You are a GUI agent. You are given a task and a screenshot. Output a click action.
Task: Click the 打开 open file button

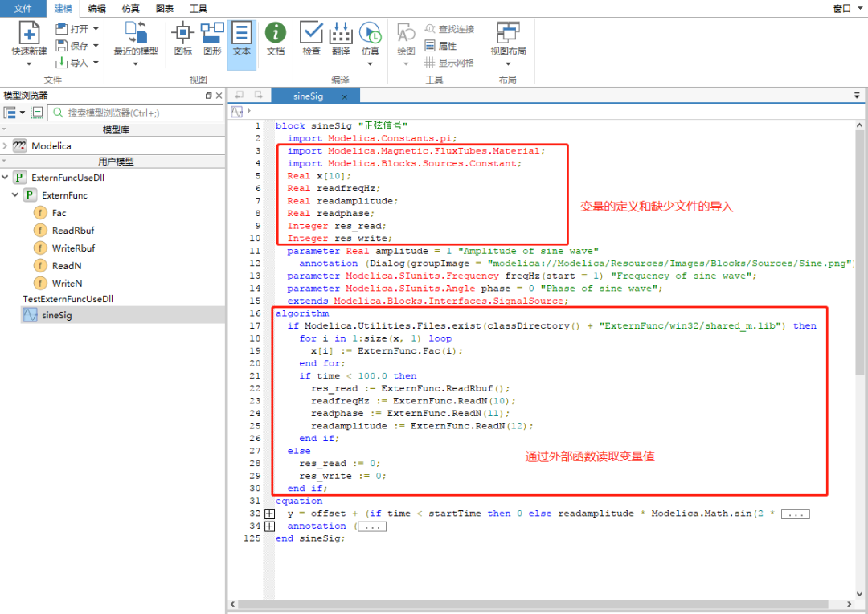(72, 29)
